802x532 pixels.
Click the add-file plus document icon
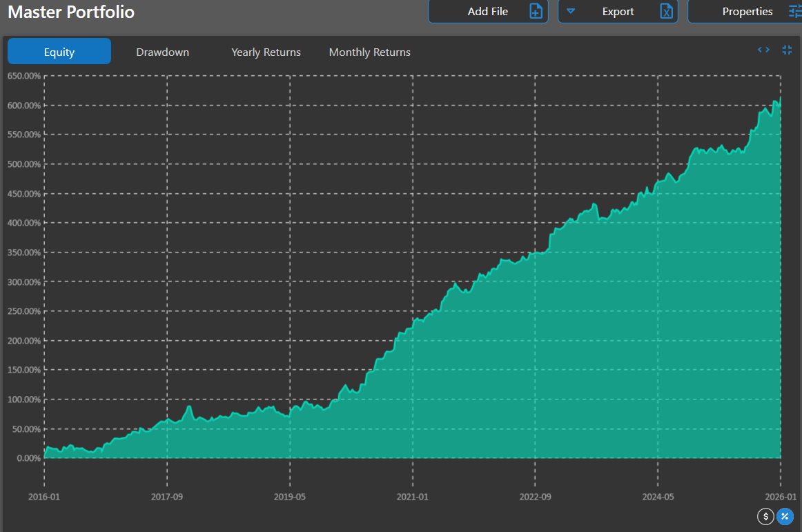[536, 11]
